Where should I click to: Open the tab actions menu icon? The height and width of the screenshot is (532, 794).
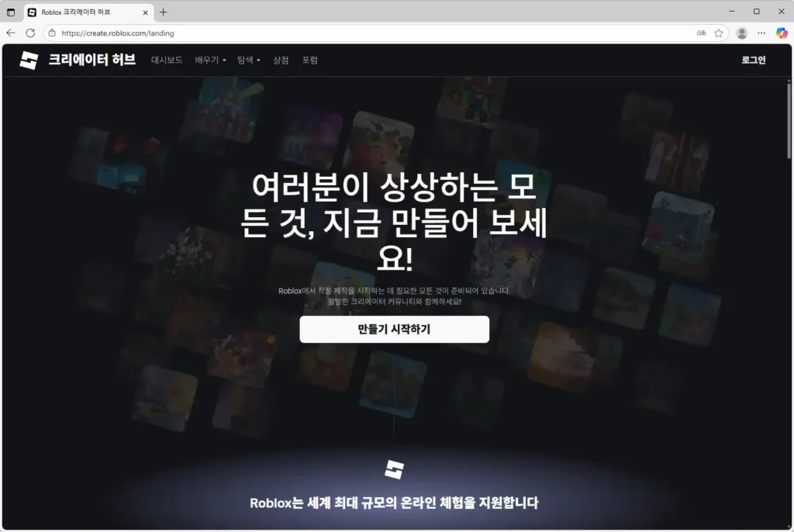[x=11, y=12]
